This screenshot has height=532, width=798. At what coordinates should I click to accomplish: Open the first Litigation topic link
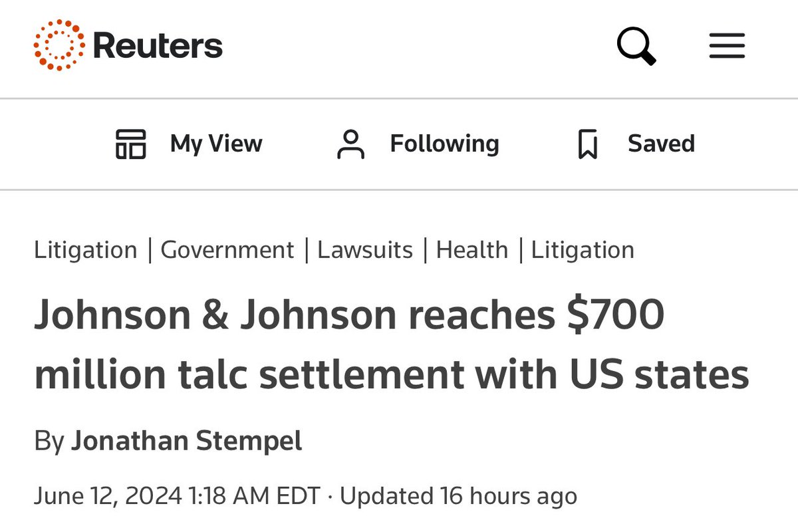tap(85, 250)
